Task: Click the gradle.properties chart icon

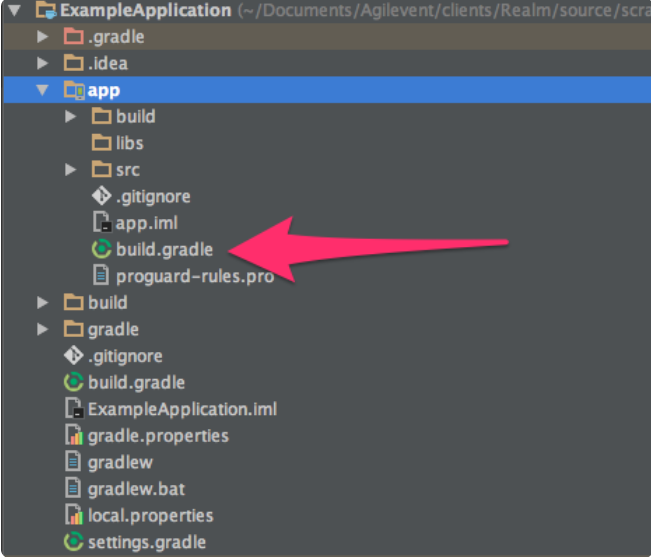Action: point(74,435)
